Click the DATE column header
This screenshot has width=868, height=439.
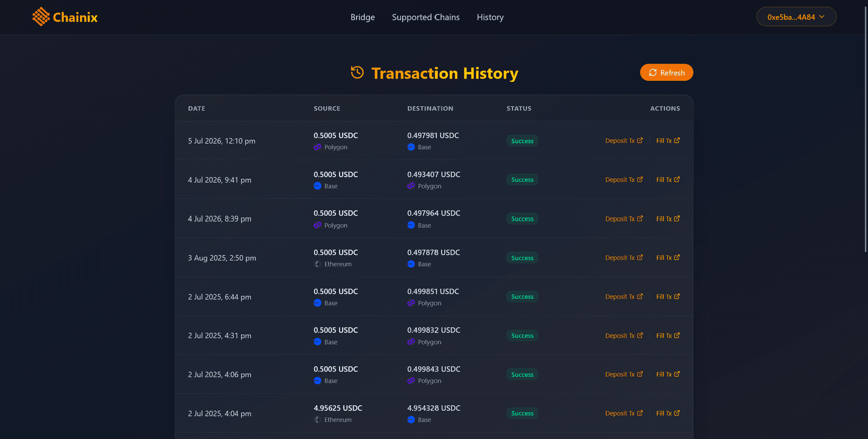(197, 109)
